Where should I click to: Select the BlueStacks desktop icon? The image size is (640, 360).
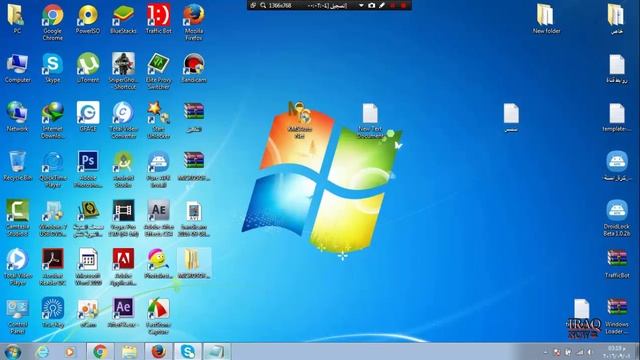123,19
